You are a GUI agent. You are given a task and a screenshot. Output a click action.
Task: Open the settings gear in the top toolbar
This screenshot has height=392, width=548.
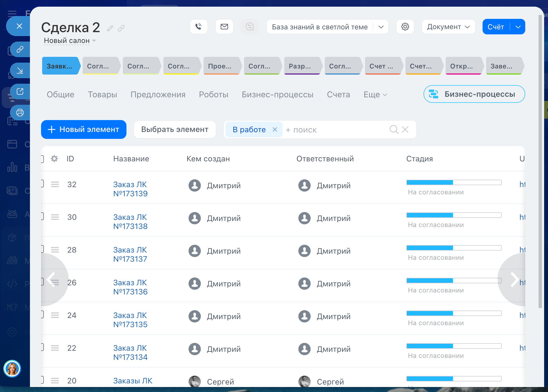(405, 27)
